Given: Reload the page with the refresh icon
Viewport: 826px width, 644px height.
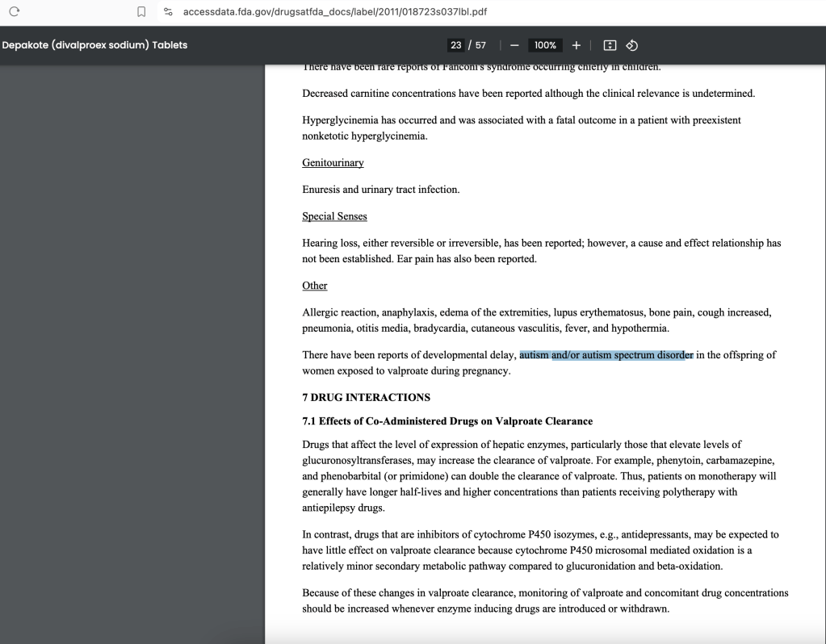Looking at the screenshot, I should pyautogui.click(x=14, y=12).
